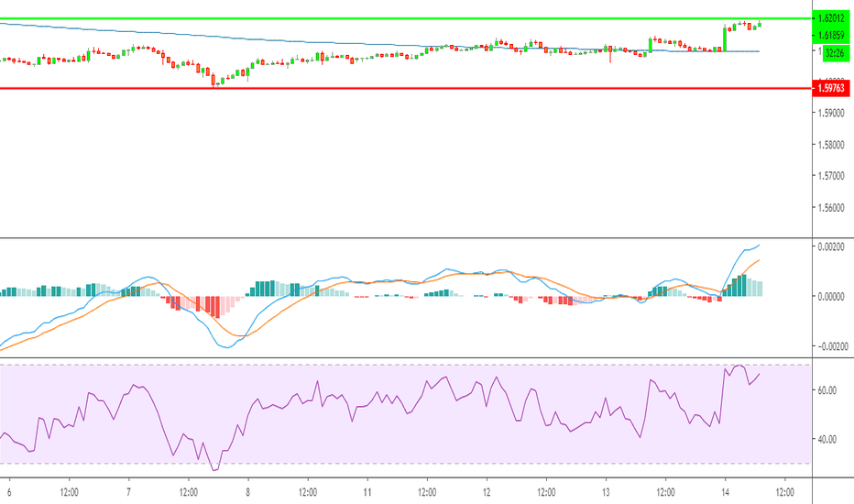Select the 1.61859 current price label
Image resolution: width=854 pixels, height=504 pixels.
832,36
